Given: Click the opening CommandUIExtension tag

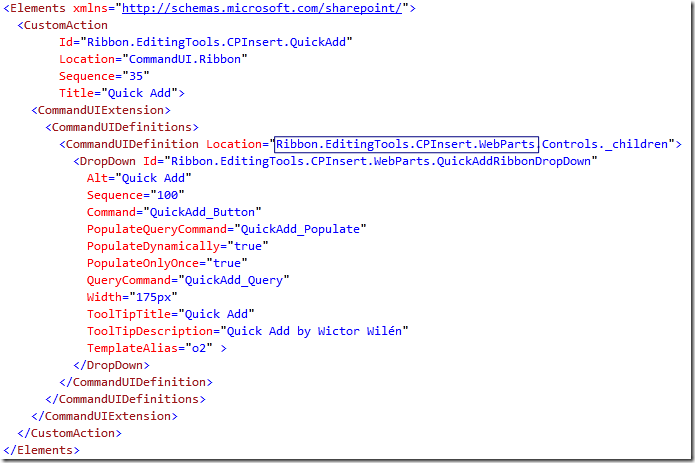Looking at the screenshot, I should (x=101, y=110).
